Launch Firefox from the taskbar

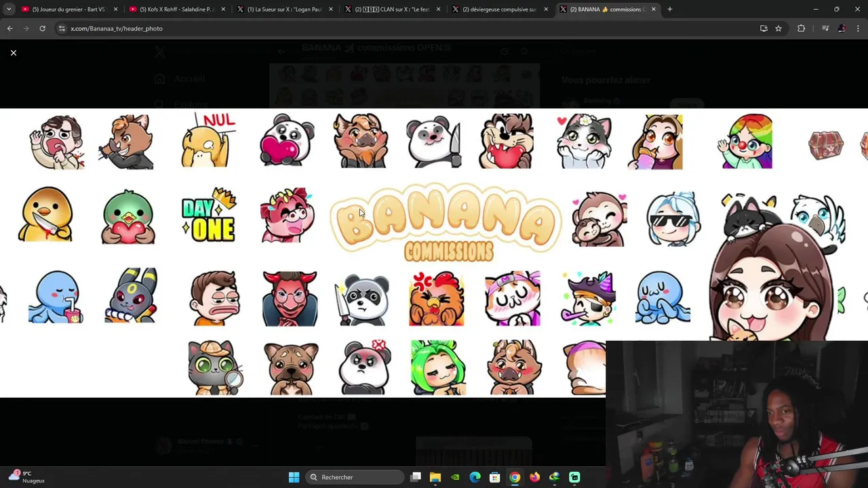click(534, 477)
